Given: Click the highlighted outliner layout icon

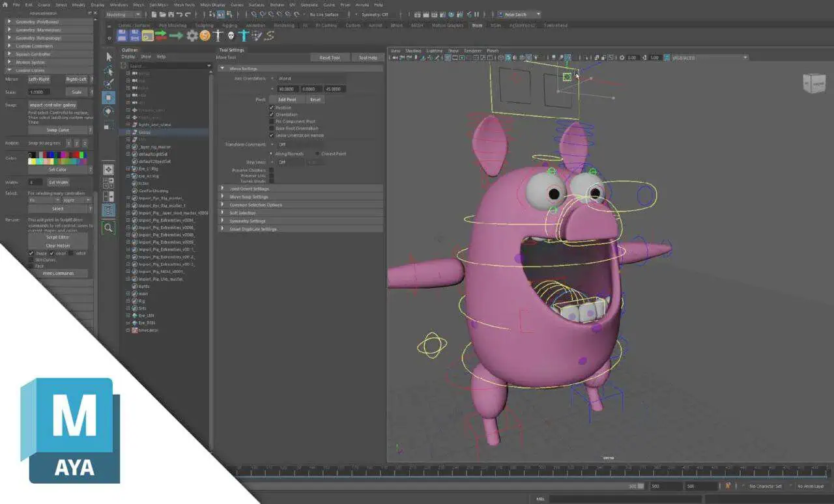Looking at the screenshot, I should tap(109, 210).
